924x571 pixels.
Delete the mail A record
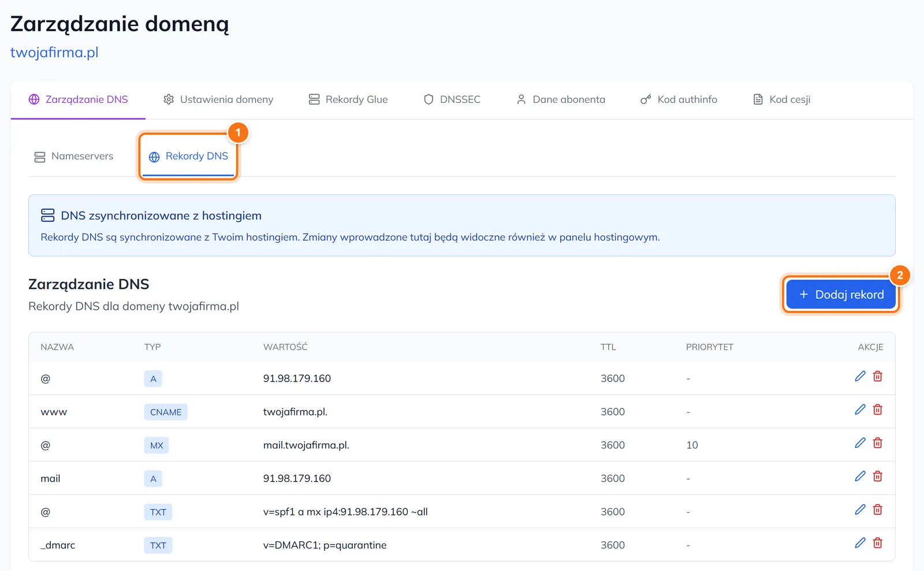[x=878, y=476]
